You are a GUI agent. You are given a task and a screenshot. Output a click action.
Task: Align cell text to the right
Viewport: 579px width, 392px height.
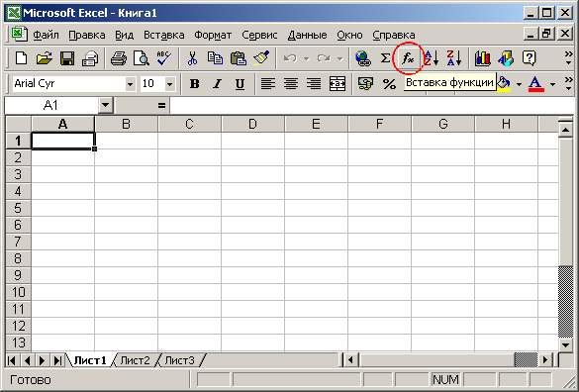pyautogui.click(x=314, y=84)
